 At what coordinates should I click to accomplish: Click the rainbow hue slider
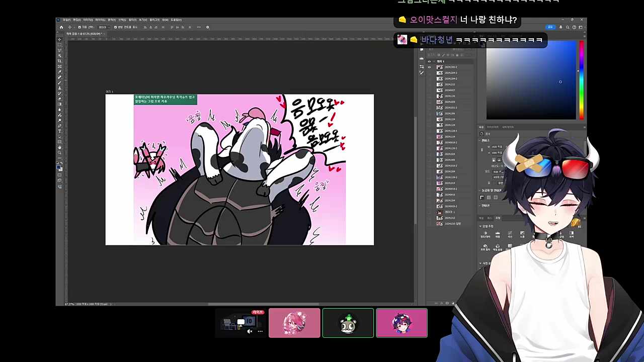(581, 80)
